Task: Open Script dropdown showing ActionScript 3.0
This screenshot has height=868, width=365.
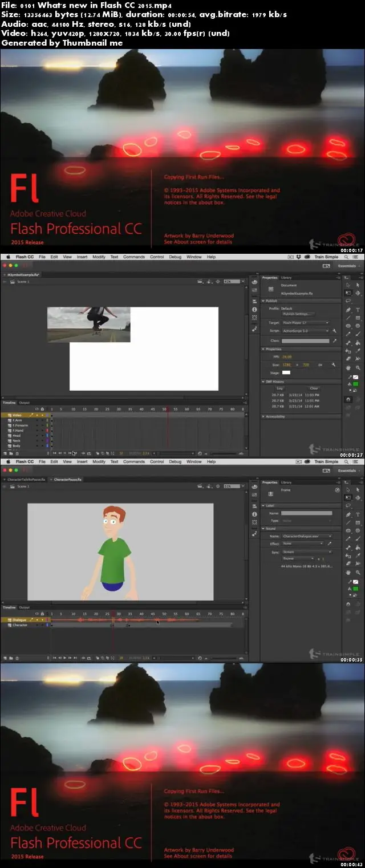Action: [306, 331]
